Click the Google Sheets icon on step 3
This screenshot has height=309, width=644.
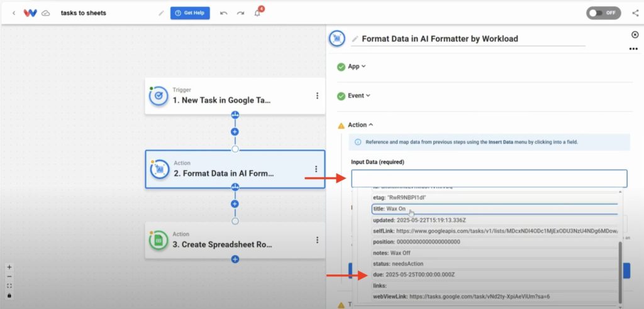pyautogui.click(x=158, y=241)
